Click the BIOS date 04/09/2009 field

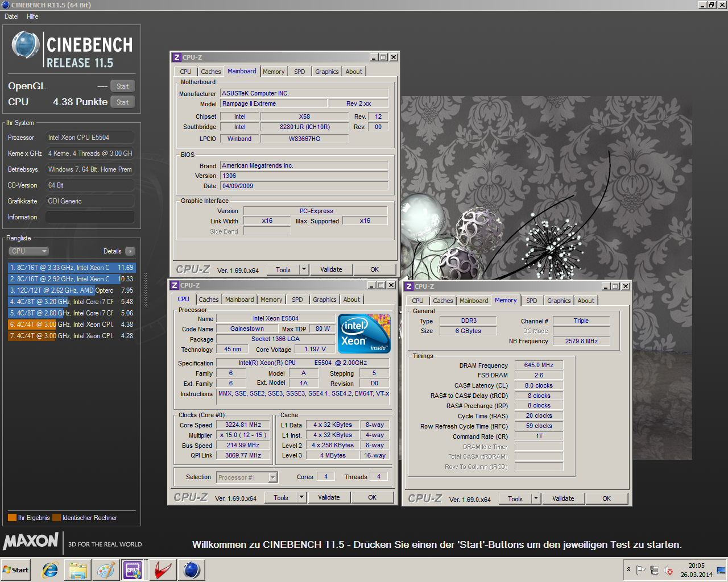pos(304,186)
